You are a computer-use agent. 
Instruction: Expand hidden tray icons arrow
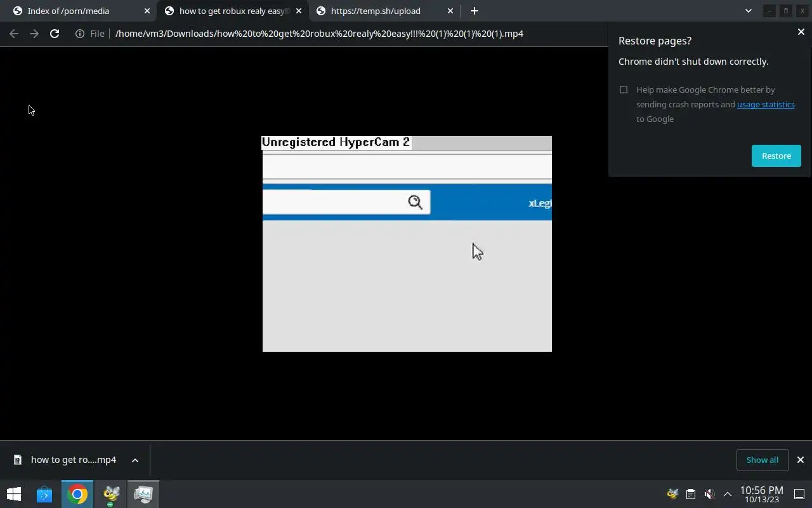(728, 494)
